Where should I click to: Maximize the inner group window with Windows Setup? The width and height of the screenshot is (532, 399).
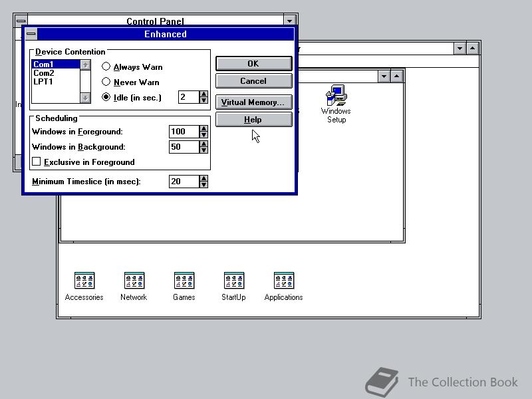click(x=396, y=76)
